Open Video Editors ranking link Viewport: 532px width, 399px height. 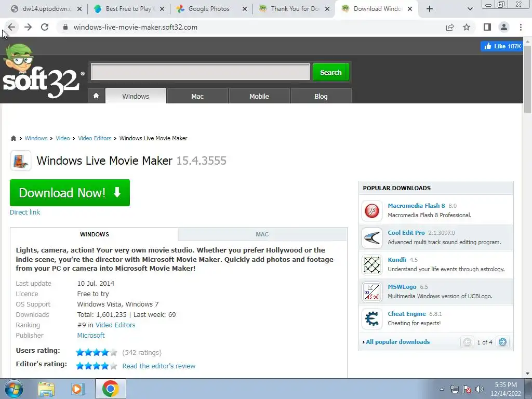click(x=115, y=325)
